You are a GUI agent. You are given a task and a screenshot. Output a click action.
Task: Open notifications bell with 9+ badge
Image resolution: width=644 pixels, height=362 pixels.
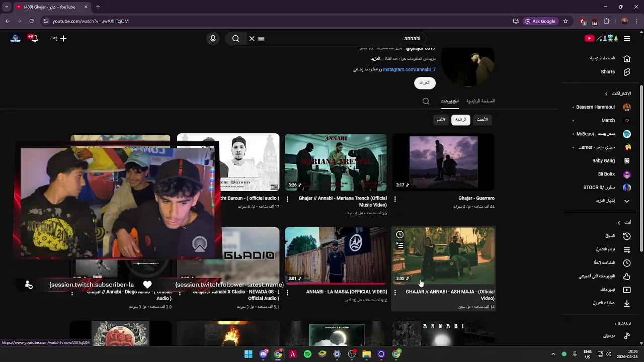pos(34,38)
